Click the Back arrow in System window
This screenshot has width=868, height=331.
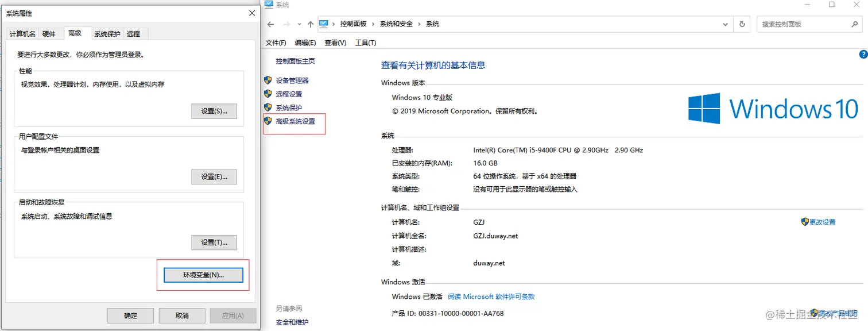coord(271,24)
